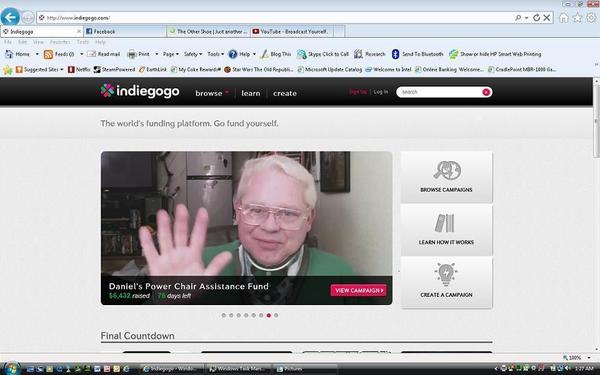Click the search magnifier in address bar
Viewport: 600px width, 375px height.
point(518,18)
